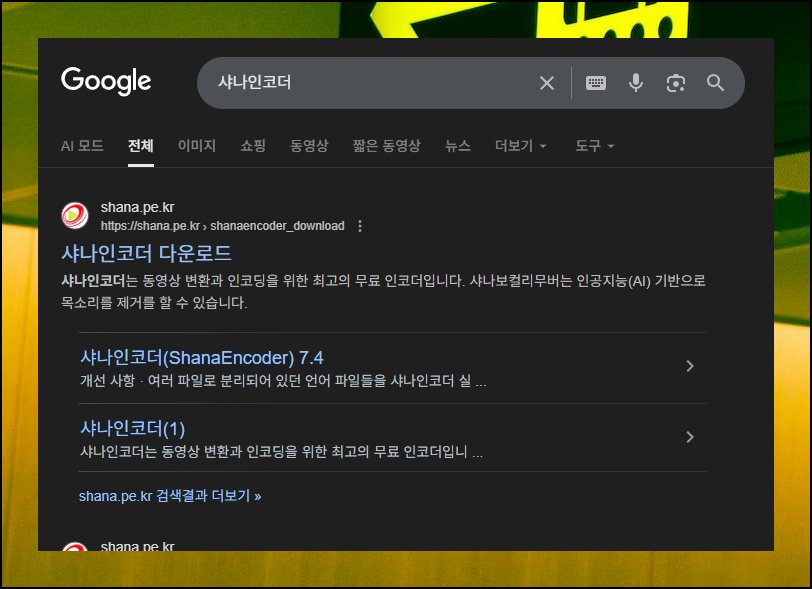Image resolution: width=812 pixels, height=589 pixels.
Task: Open the 샤나인코더 다운로드 result title
Action: coord(146,253)
